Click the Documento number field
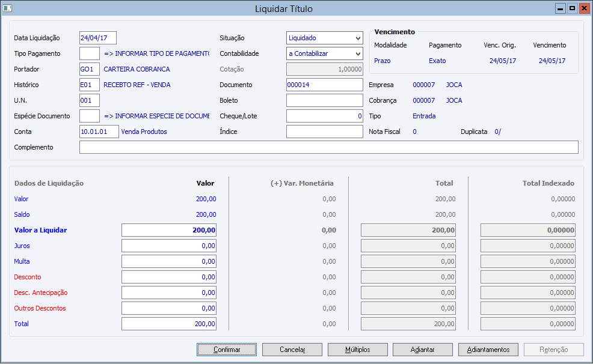The image size is (593, 364). (324, 85)
